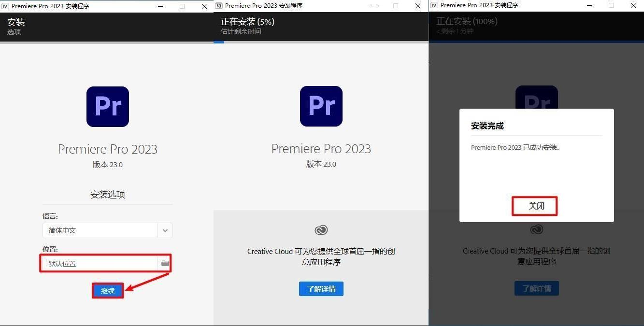
Task: Click the blue 继续 button
Action: tap(108, 291)
